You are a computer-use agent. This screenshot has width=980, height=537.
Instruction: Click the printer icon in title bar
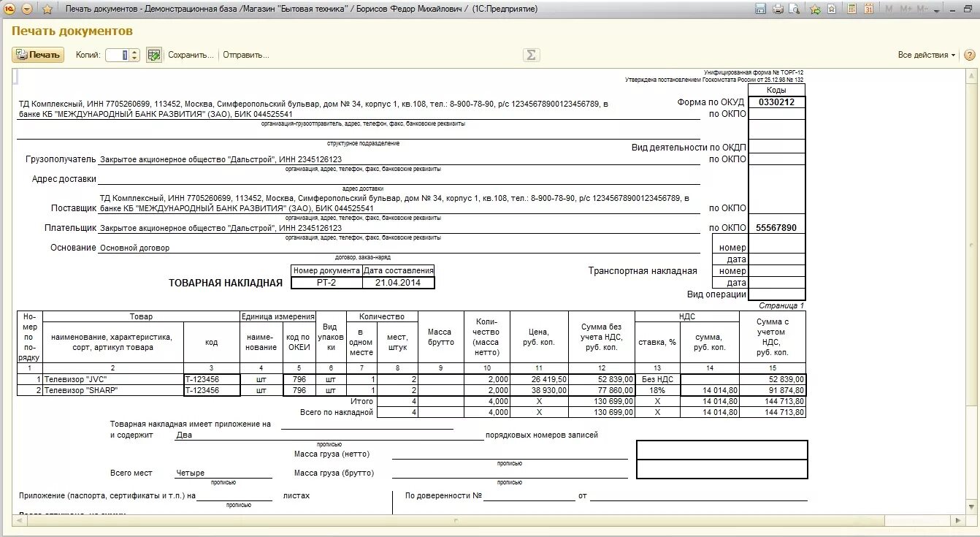coord(778,9)
